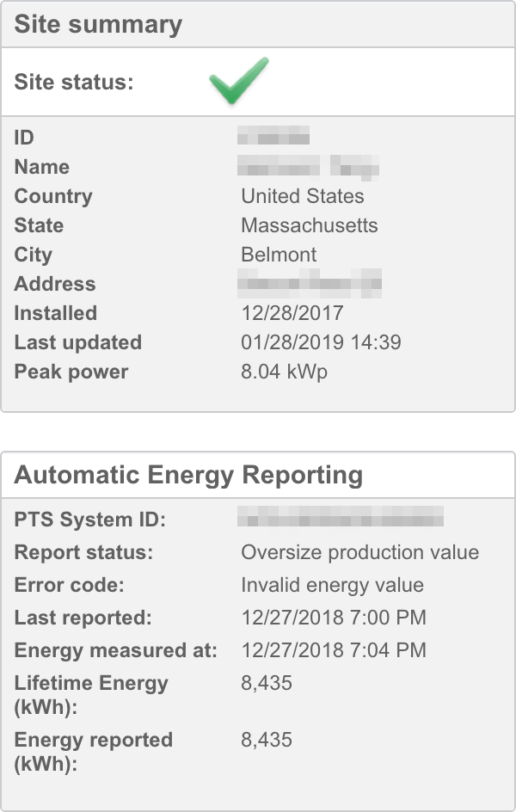516x812 pixels.
Task: Select the 12/28/2017 installed date
Action: tap(292, 313)
